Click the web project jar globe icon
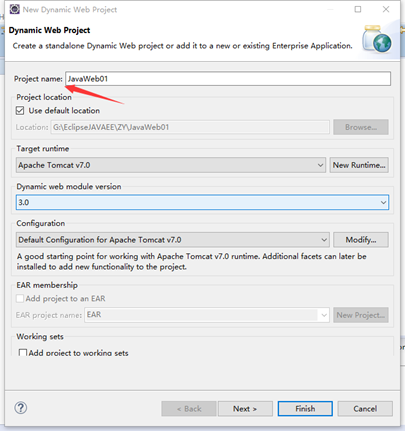The height and width of the screenshot is (431, 405). 377,39
